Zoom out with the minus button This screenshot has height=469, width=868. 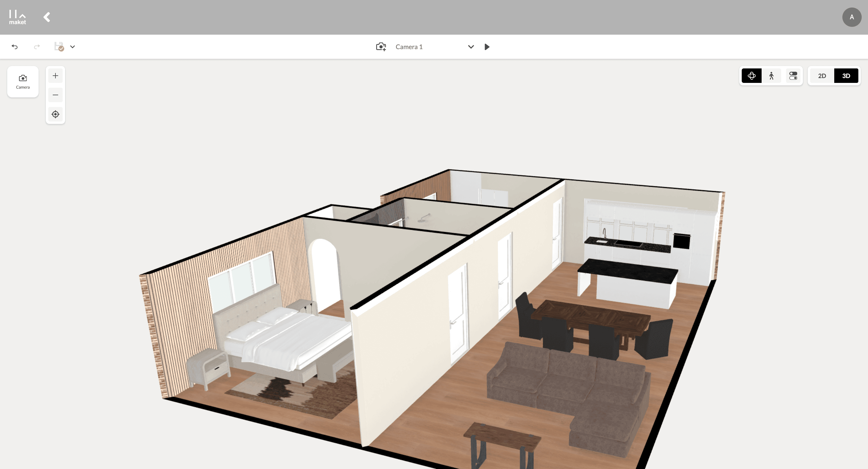55,95
